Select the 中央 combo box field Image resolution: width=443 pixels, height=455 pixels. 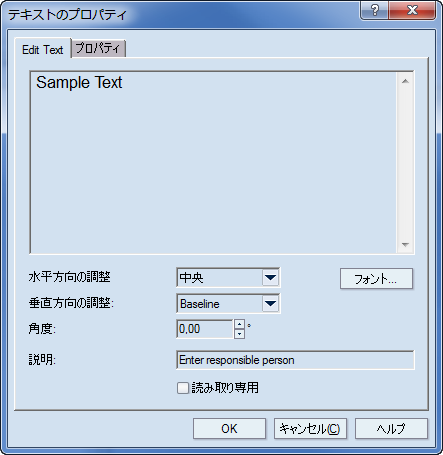tap(228, 277)
